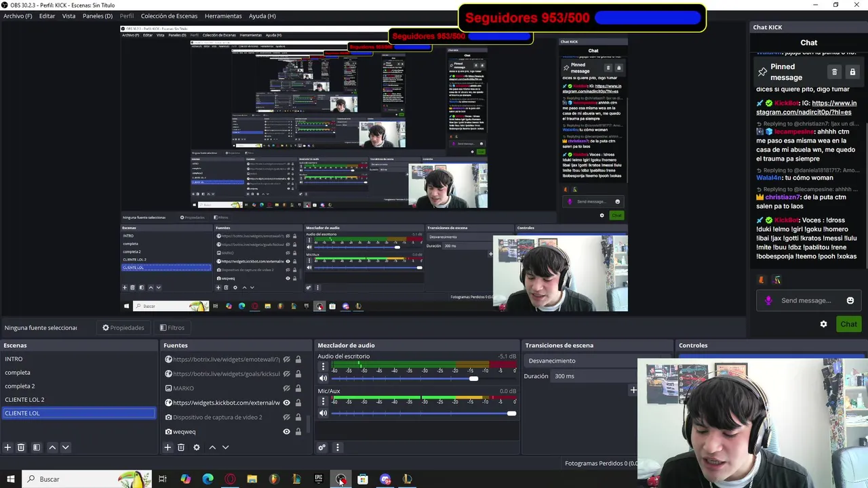Image resolution: width=868 pixels, height=488 pixels.
Task: Click the Filtros button
Action: point(172,327)
